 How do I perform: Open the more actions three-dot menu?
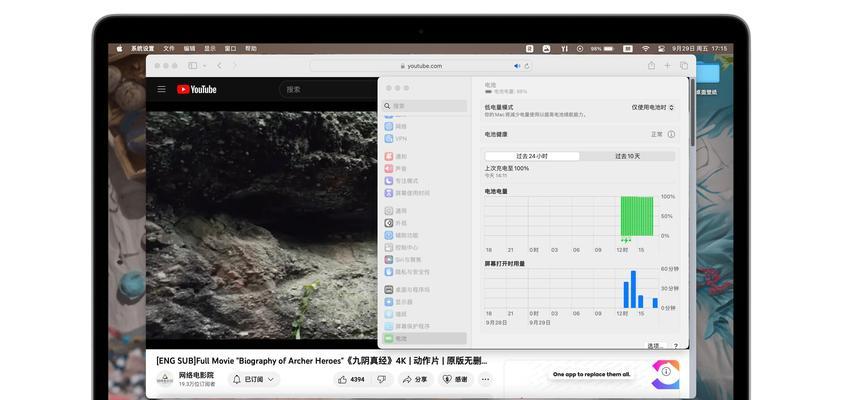(x=485, y=379)
